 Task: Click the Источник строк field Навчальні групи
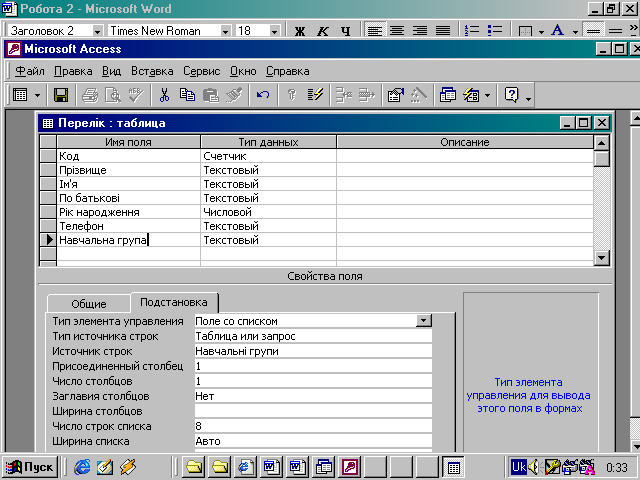[313, 351]
